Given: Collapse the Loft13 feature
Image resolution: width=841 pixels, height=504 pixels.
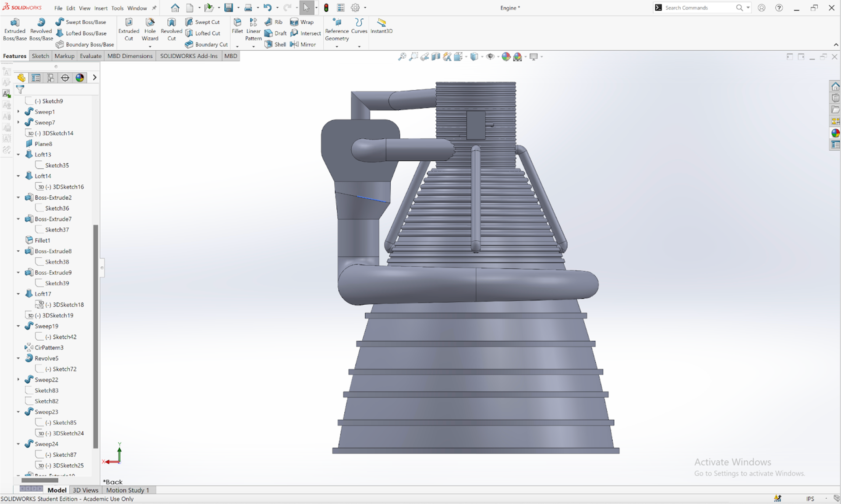Looking at the screenshot, I should (18, 155).
